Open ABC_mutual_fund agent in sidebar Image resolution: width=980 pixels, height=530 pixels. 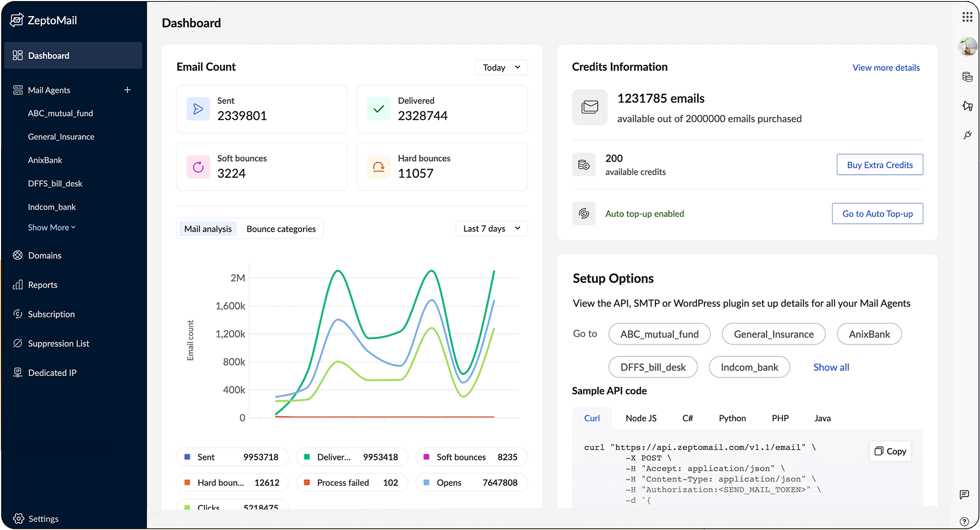pos(60,113)
